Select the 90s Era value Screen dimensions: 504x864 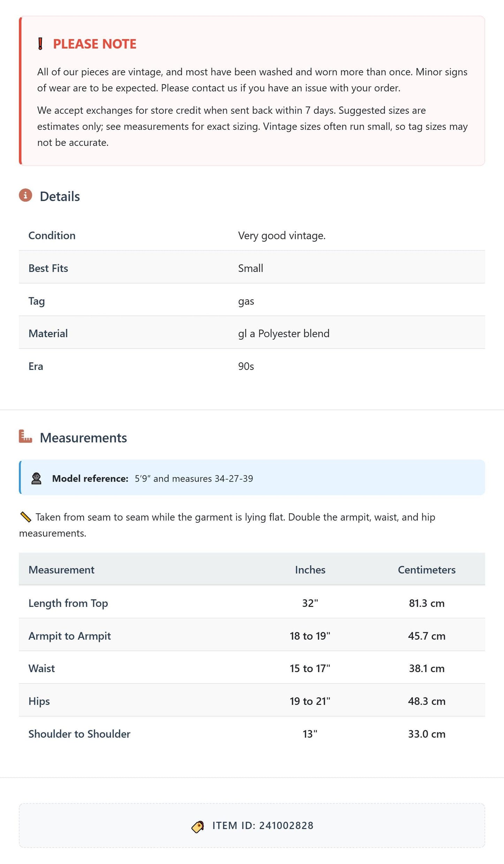click(x=246, y=366)
